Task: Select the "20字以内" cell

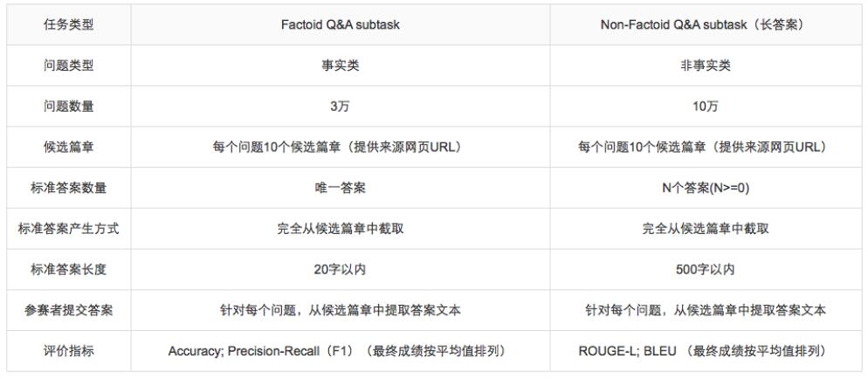Action: point(341,270)
